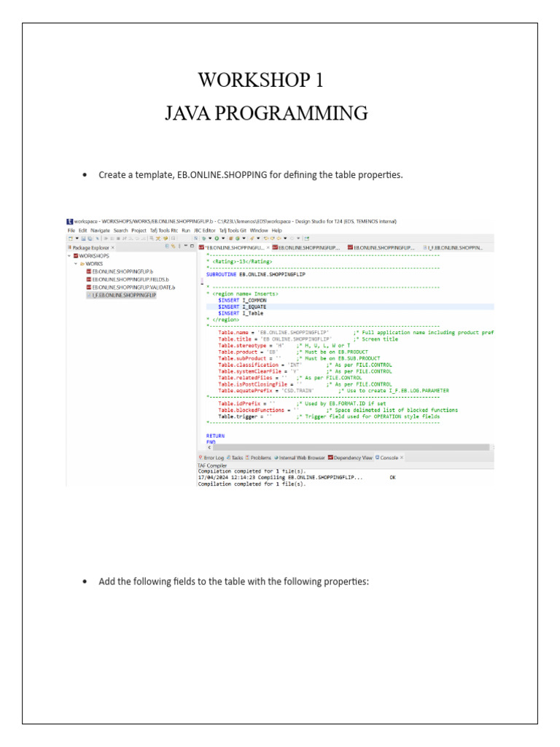Select the Package Explorer tab
Image resolution: width=560 pixels, height=747 pixels.
tap(90, 248)
